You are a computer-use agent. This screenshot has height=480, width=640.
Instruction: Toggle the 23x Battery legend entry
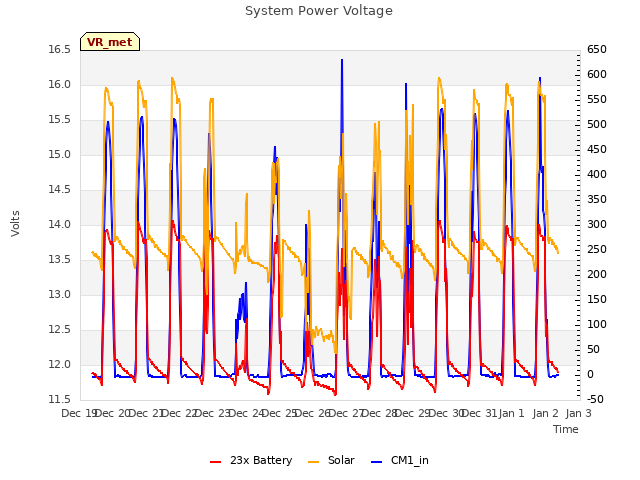(x=251, y=460)
